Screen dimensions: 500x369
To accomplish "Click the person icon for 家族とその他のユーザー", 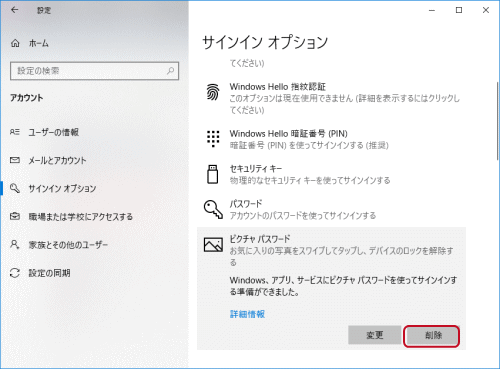I will click(15, 244).
